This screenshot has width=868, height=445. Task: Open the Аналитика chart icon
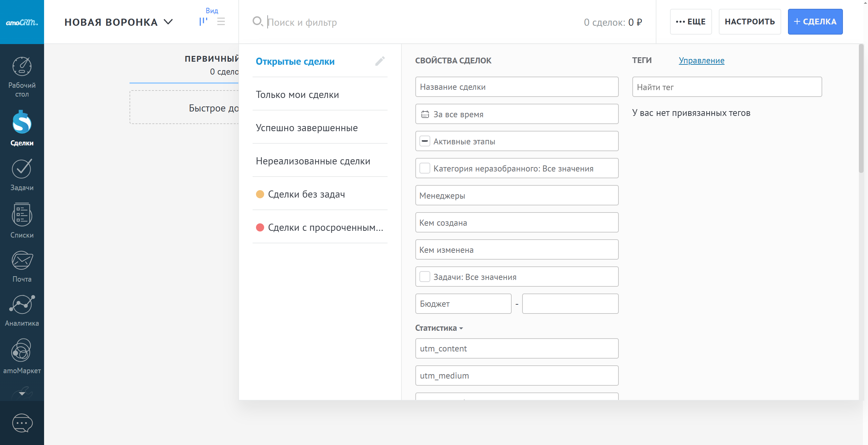(x=22, y=304)
